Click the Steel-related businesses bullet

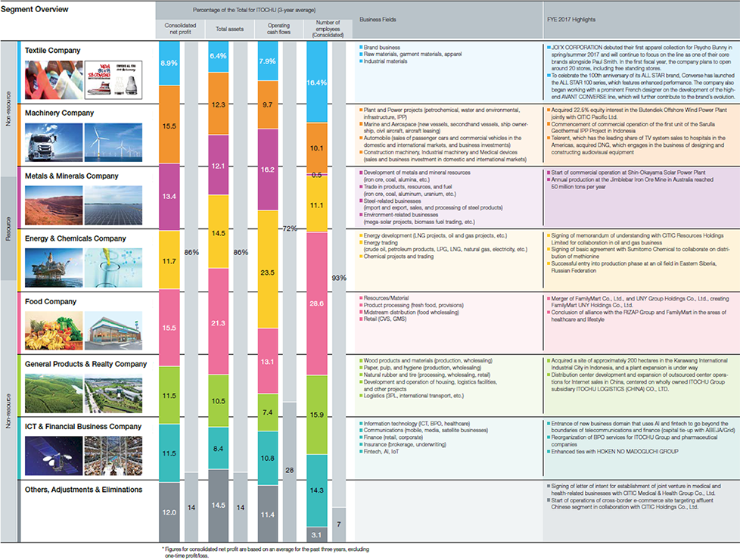(390, 201)
